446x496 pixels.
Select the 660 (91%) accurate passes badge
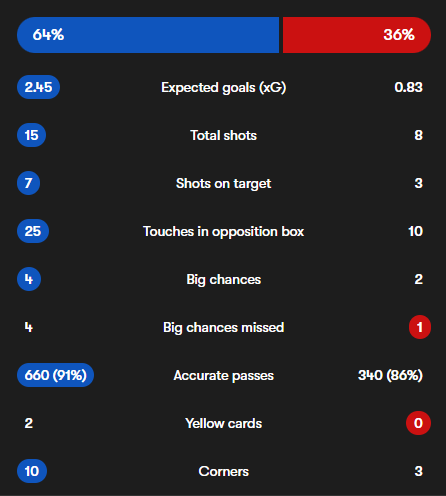(55, 375)
